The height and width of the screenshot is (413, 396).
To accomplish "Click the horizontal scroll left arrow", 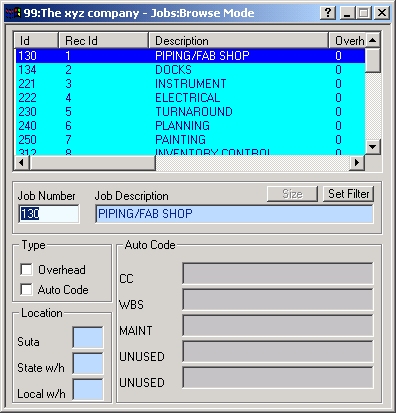I will 22,163.
